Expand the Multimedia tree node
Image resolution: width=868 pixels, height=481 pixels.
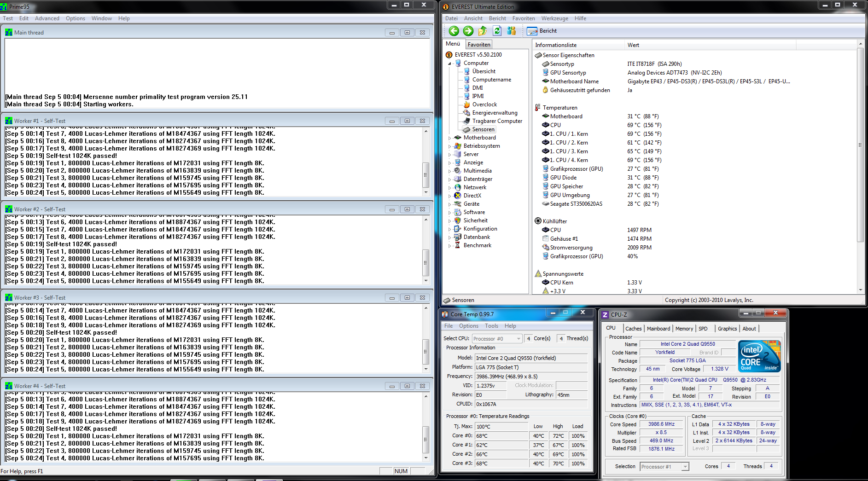tap(450, 171)
